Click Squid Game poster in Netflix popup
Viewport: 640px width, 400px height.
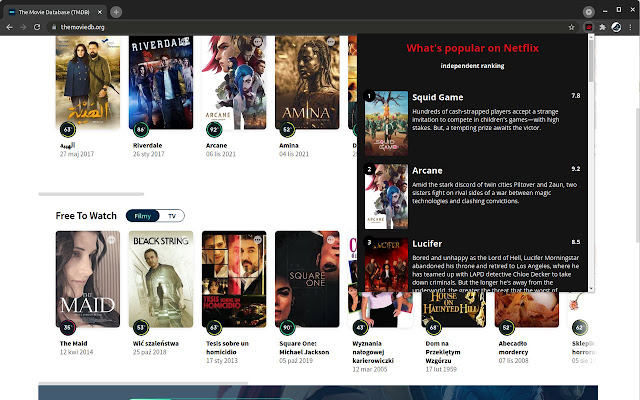[386, 123]
